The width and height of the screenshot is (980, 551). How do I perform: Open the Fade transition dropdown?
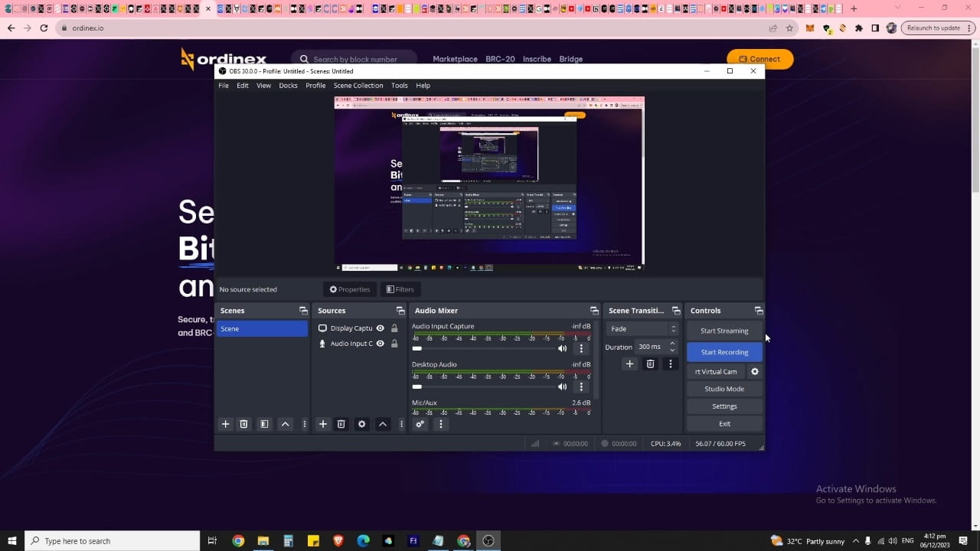click(642, 329)
